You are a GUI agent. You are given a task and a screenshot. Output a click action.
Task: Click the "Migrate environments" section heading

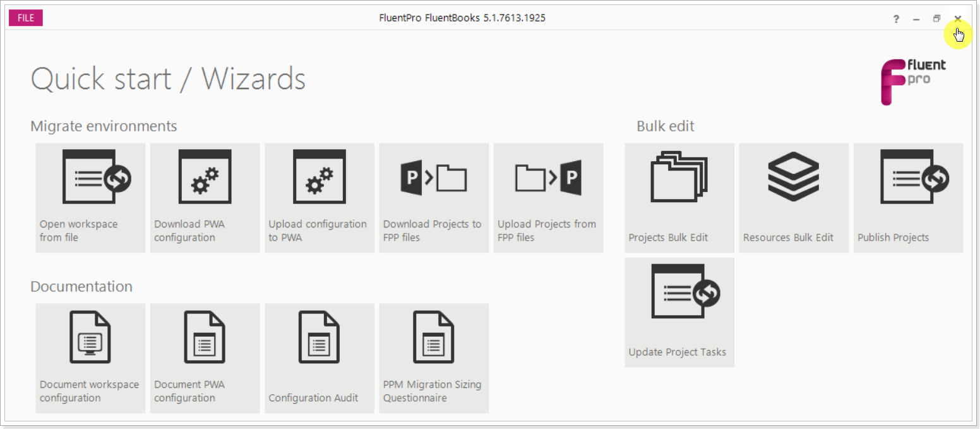pos(104,126)
